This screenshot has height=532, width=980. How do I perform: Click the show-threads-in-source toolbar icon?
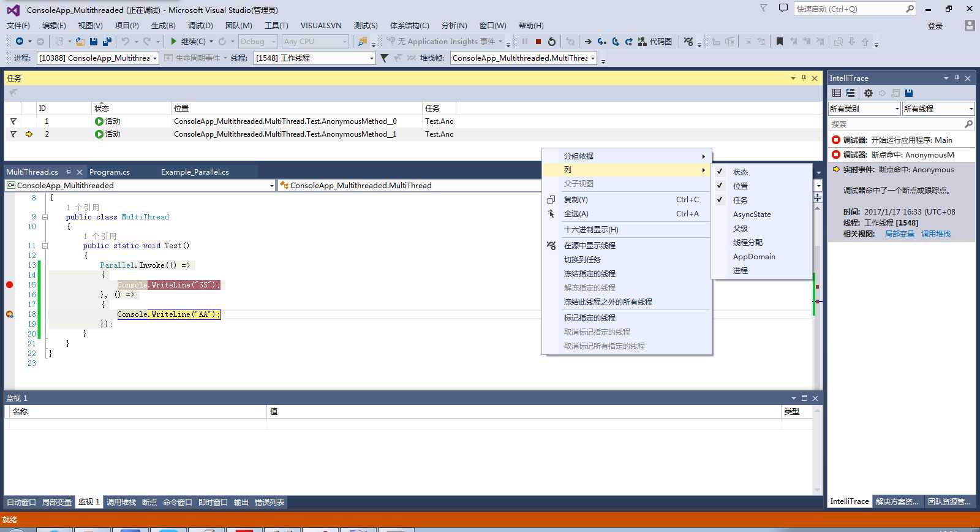tap(688, 42)
